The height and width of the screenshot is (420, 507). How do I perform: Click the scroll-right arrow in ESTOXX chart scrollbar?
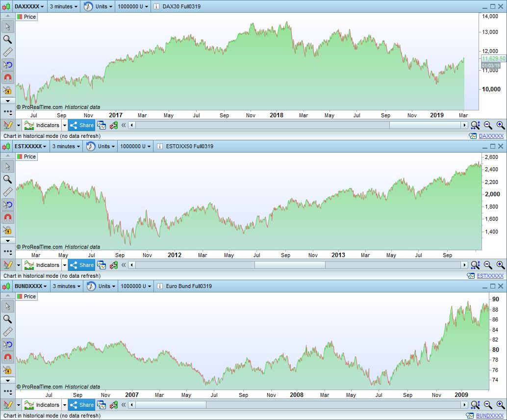pyautogui.click(x=464, y=265)
